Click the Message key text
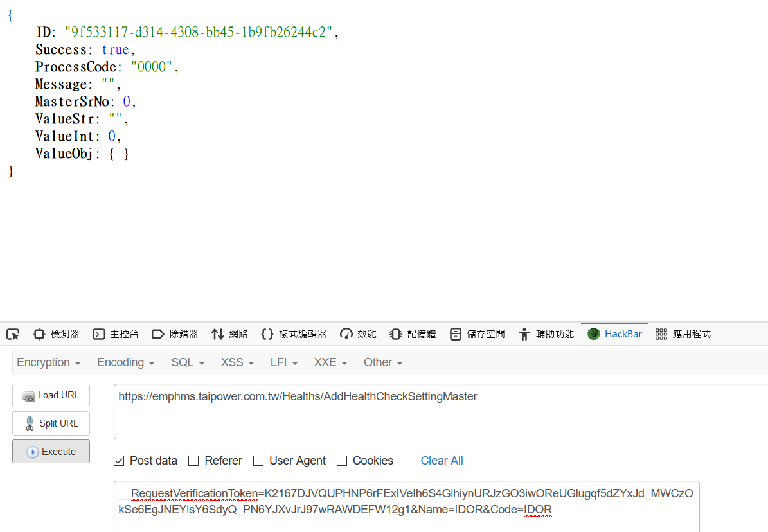 [61, 84]
